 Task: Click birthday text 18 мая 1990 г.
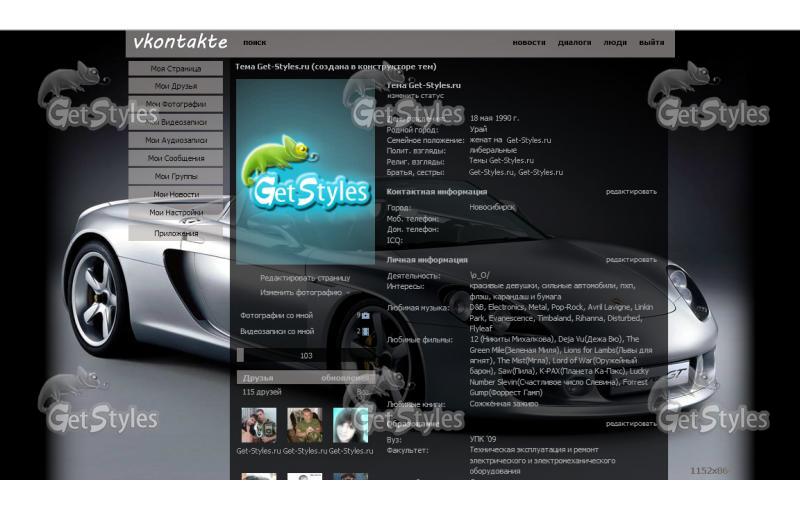coord(494,118)
